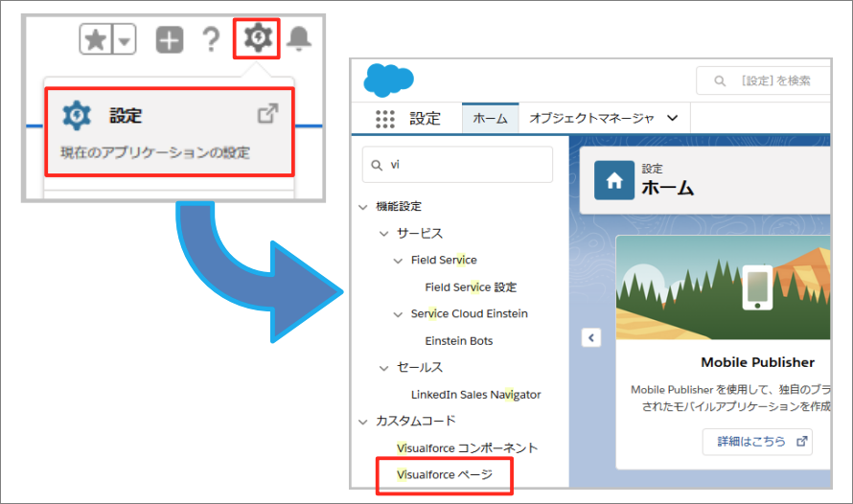Viewport: 853px width, 504px height.
Task: Click the Mobile Publisher card title
Action: (757, 362)
